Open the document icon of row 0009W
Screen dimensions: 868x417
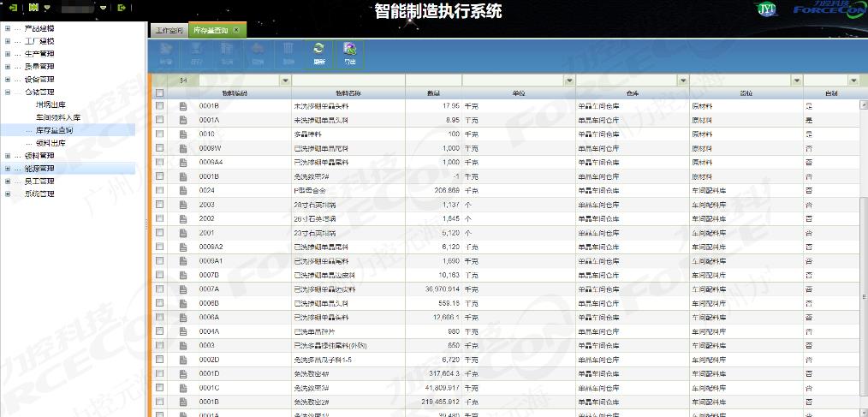pos(183,148)
